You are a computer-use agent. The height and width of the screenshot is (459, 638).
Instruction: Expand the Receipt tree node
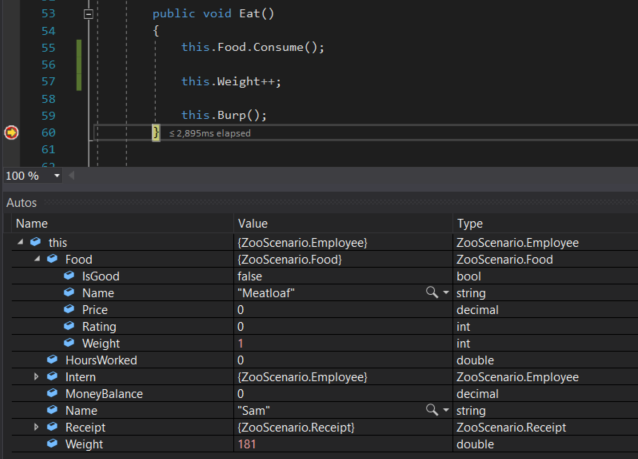click(37, 427)
